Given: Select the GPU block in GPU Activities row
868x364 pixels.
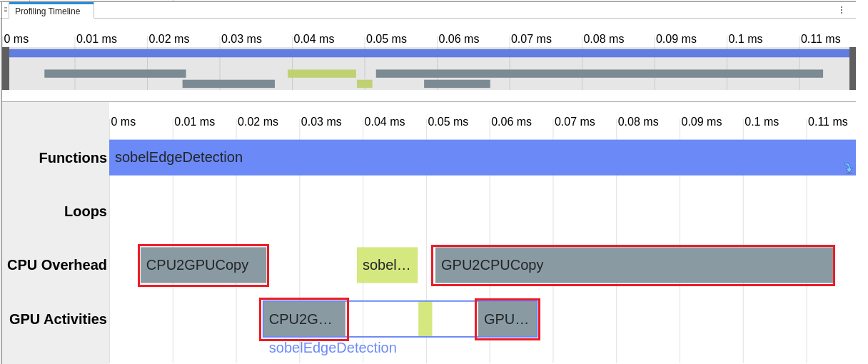Looking at the screenshot, I should coord(508,319).
